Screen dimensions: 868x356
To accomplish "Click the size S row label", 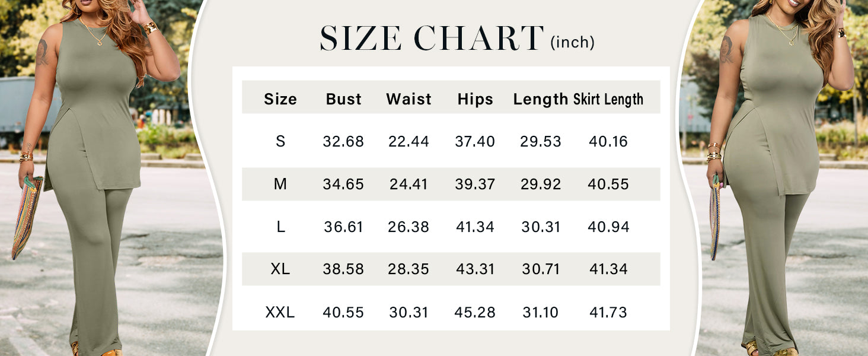I will pos(280,141).
